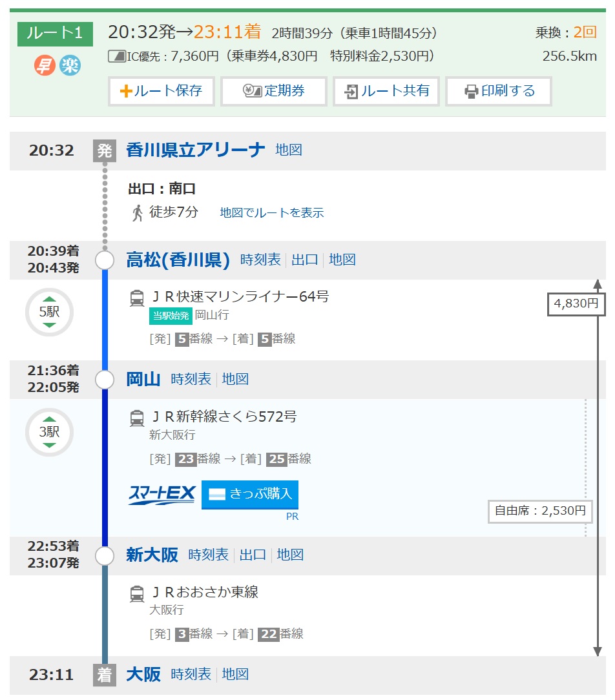Open 地図でルートを表示 link

pos(271,212)
